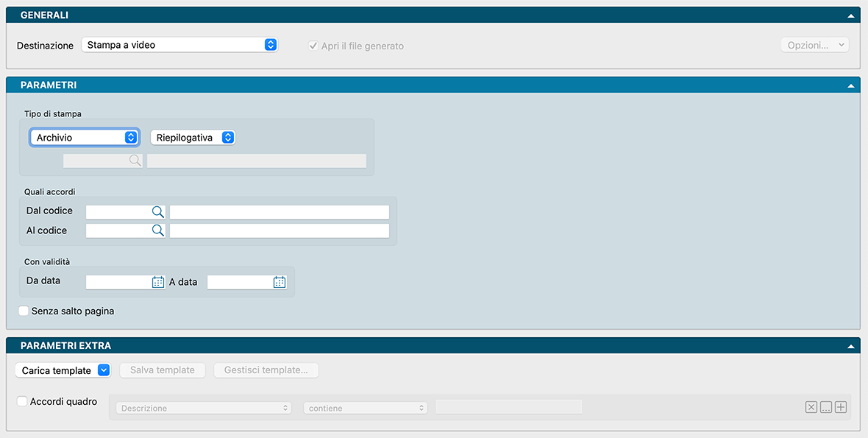This screenshot has height=438, width=868.
Task: Click the plus add filter row icon
Action: click(x=841, y=408)
